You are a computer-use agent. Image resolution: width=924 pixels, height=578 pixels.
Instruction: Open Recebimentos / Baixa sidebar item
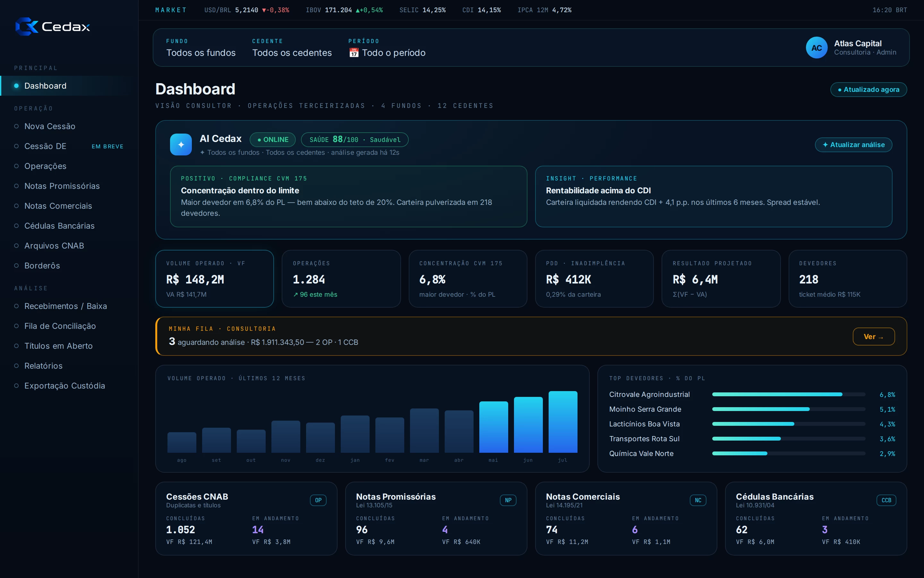(69, 306)
